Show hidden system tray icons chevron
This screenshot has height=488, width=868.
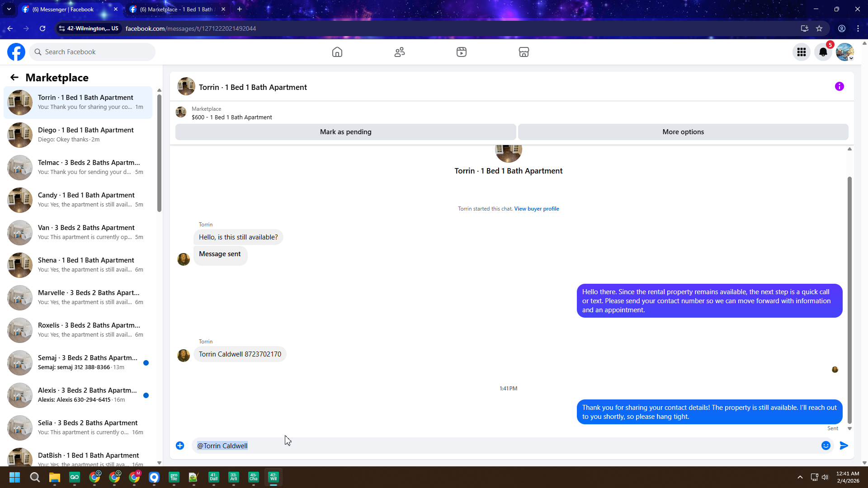800,477
